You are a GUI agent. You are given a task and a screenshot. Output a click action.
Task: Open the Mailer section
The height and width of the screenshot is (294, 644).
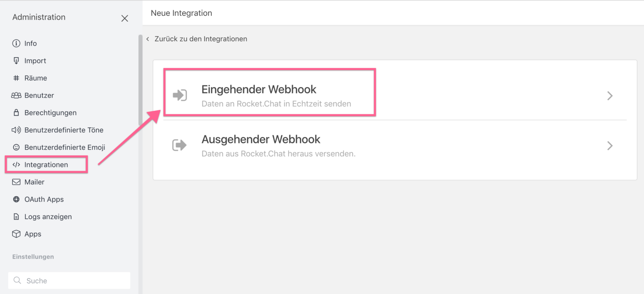click(35, 182)
